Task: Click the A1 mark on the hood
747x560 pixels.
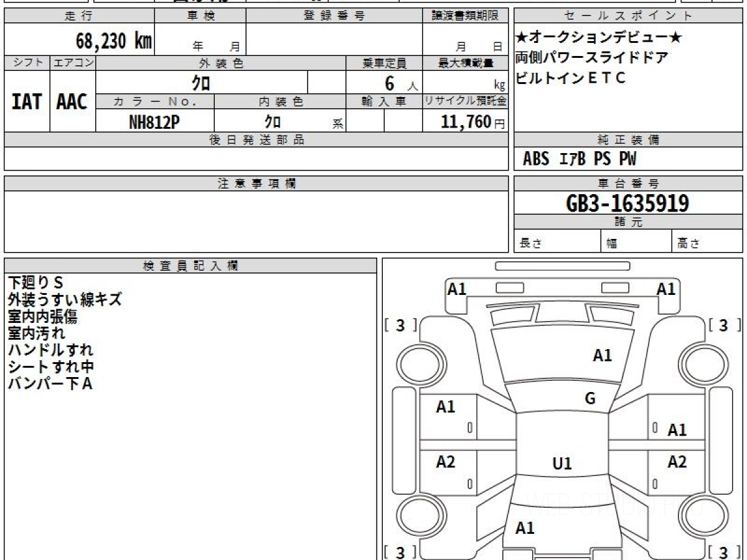Action: click(x=603, y=355)
